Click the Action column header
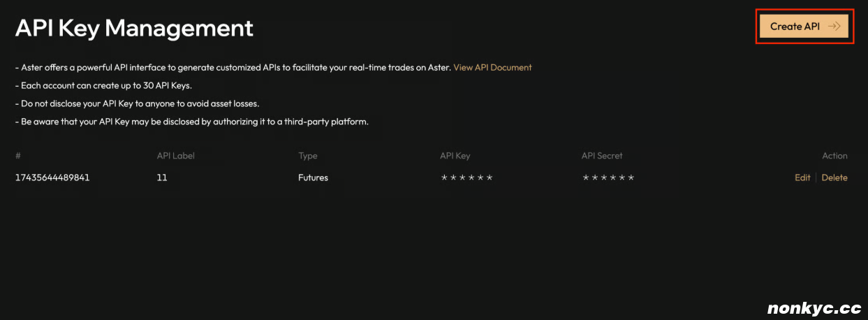The height and width of the screenshot is (320, 868). pyautogui.click(x=834, y=156)
